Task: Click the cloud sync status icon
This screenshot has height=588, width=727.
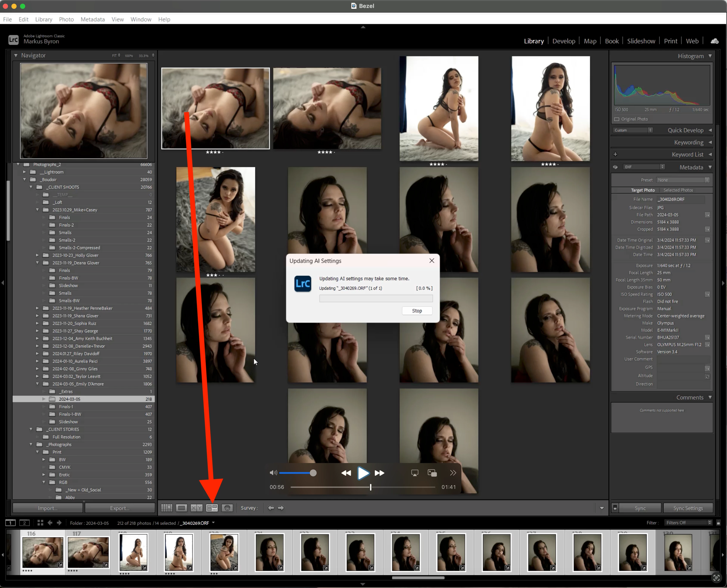Action: [x=715, y=41]
